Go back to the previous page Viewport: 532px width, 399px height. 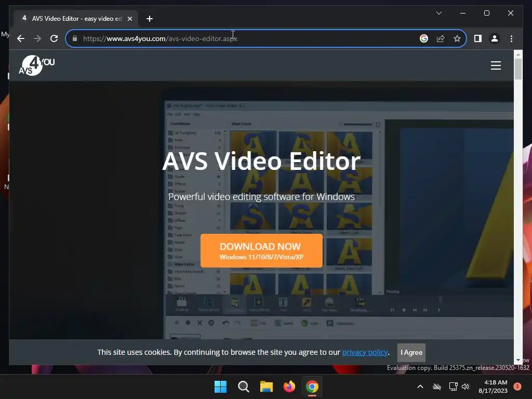tap(21, 38)
